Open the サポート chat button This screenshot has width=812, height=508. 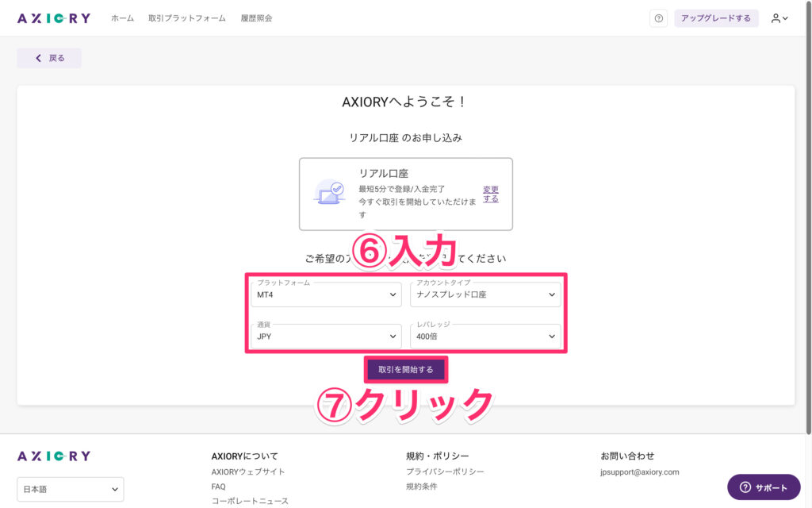764,487
